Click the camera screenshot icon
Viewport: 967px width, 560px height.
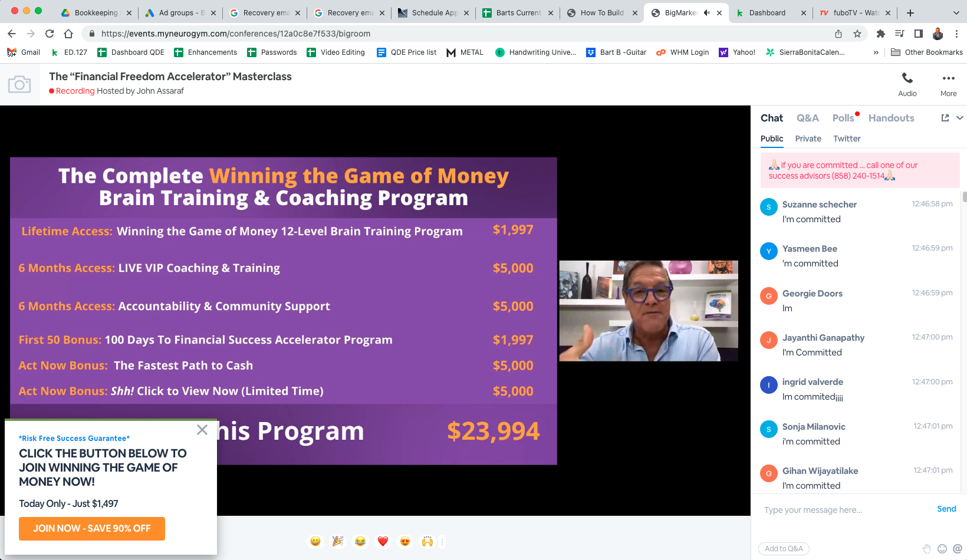point(19,84)
